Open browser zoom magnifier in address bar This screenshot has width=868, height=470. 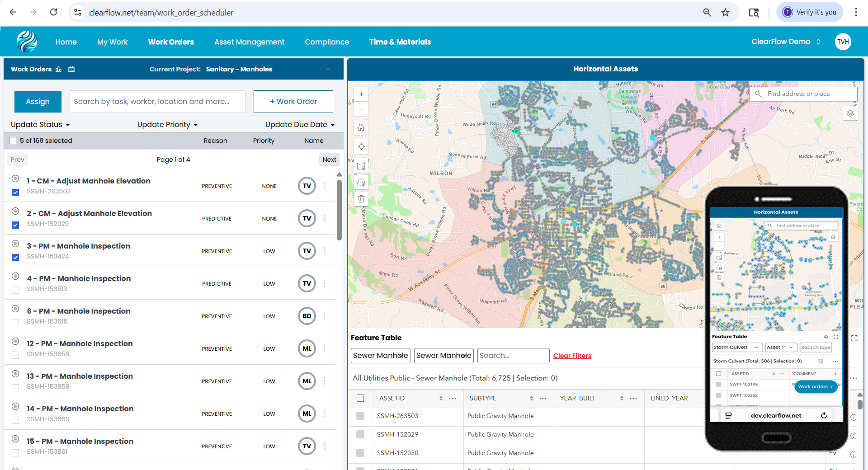(x=707, y=13)
